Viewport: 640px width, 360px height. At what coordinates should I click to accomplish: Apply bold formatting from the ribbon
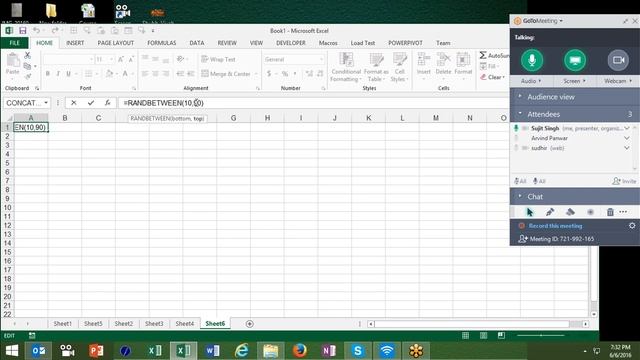(x=48, y=74)
